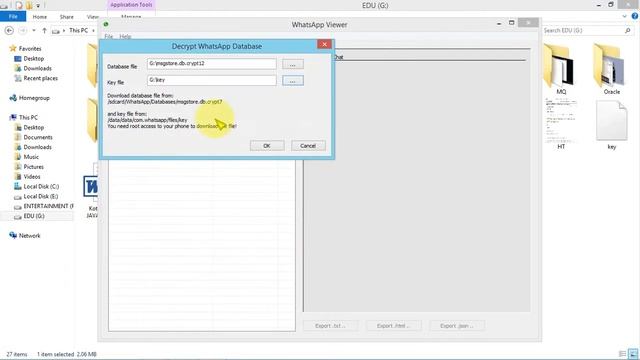Switch to the Share ribbon tab
The image size is (640, 360).
click(x=67, y=17)
